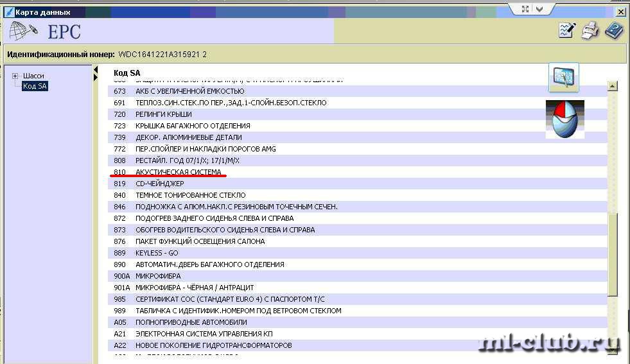Select row 720 РЕЛИНГИ КРЫШИ
Viewport: 630px width, 364px height.
357,114
